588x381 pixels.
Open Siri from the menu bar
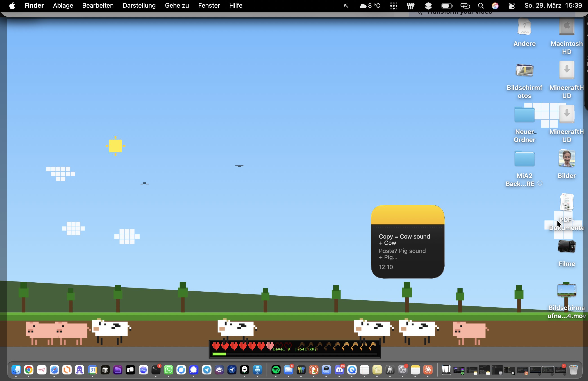pyautogui.click(x=495, y=6)
